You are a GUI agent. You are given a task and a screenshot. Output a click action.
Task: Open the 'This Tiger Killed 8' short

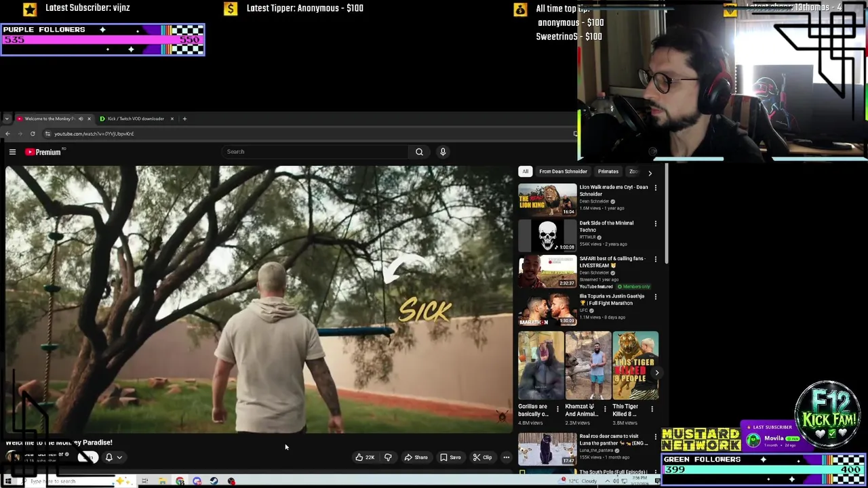point(635,366)
